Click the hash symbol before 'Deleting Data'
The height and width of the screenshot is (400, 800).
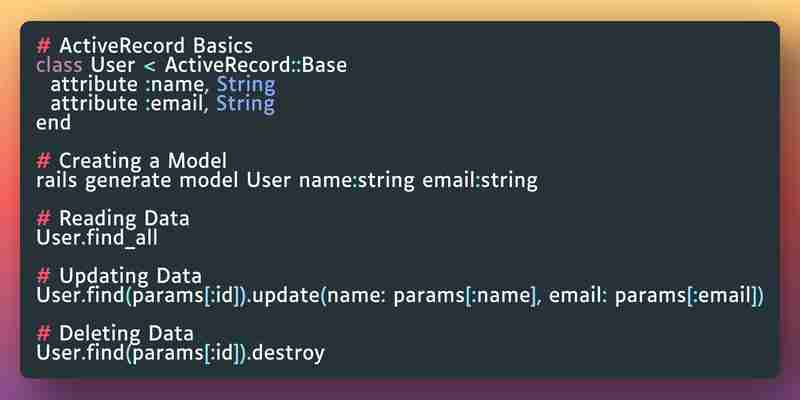(44, 334)
